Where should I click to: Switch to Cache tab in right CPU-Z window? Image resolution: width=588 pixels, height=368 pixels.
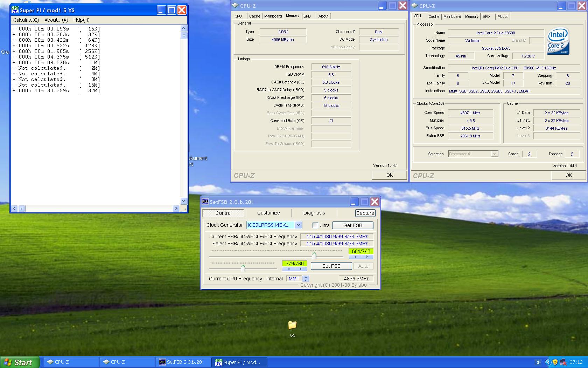[x=434, y=16]
